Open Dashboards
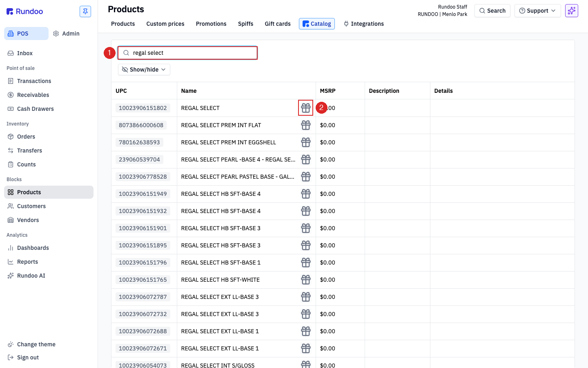The width and height of the screenshot is (588, 368). pos(49,248)
